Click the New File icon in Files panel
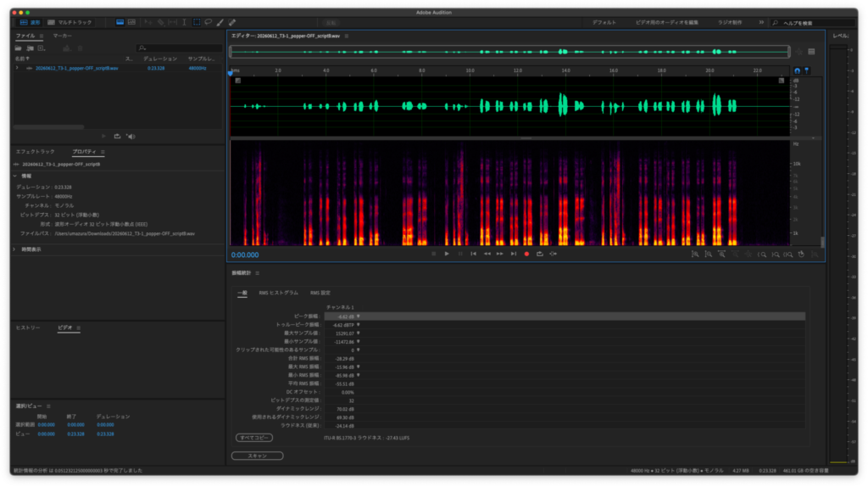868x487 pixels. click(42, 48)
